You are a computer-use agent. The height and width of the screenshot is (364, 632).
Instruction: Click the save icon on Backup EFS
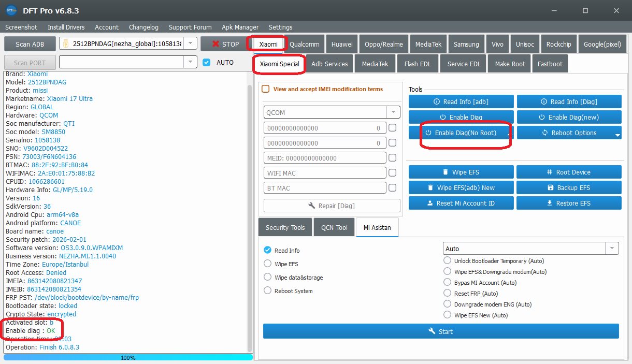(x=551, y=187)
